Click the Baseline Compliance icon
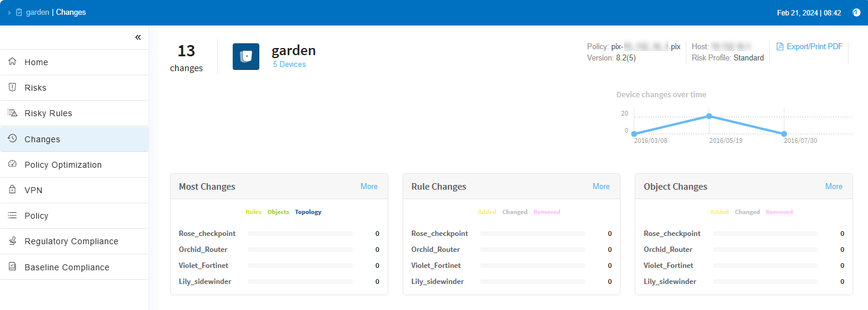Viewport: 868px width, 310px height. (x=12, y=267)
